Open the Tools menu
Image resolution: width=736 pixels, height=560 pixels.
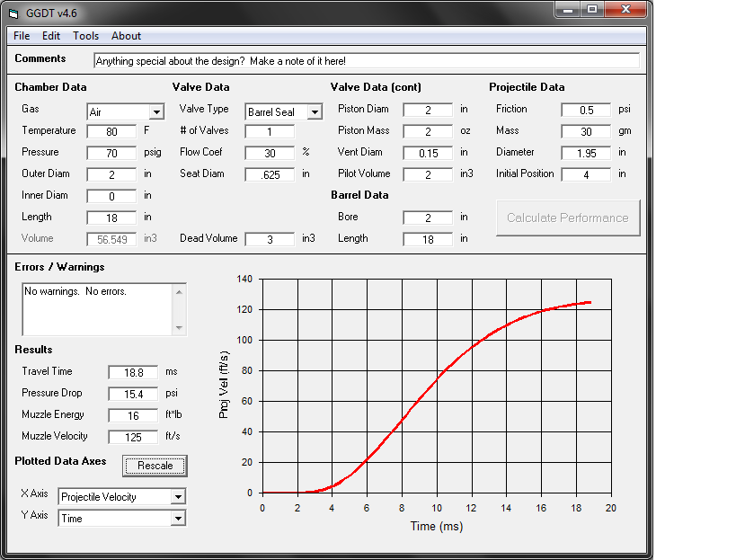click(x=86, y=36)
